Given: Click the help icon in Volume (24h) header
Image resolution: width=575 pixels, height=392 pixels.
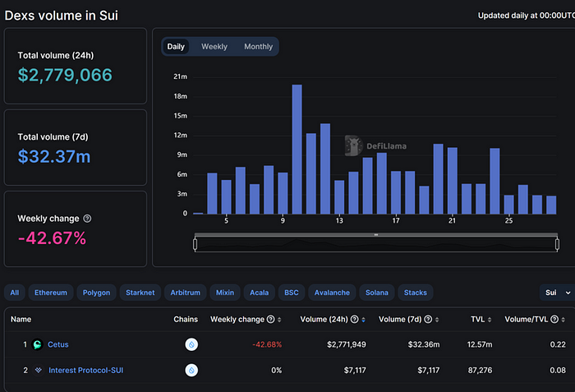Looking at the screenshot, I should point(354,319).
